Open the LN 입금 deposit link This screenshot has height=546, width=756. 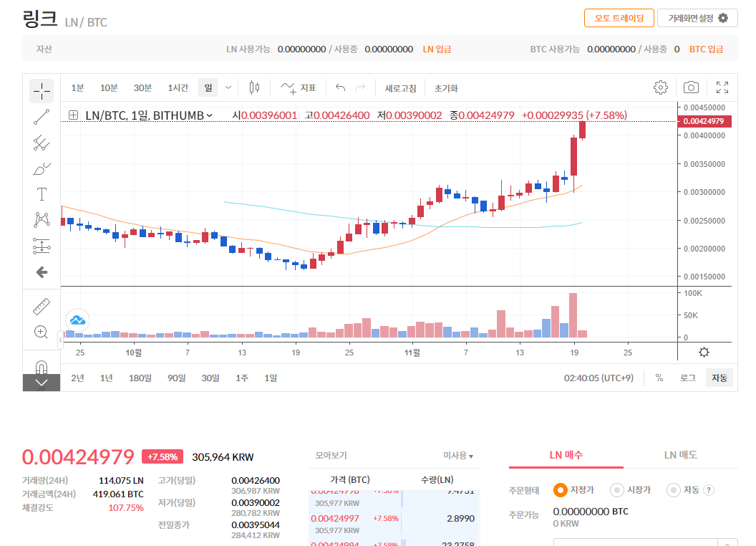coord(437,49)
